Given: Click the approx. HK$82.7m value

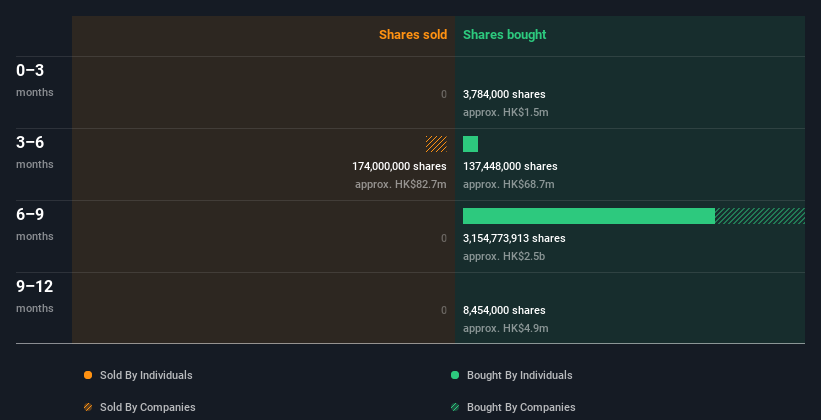Looking at the screenshot, I should 401,184.
